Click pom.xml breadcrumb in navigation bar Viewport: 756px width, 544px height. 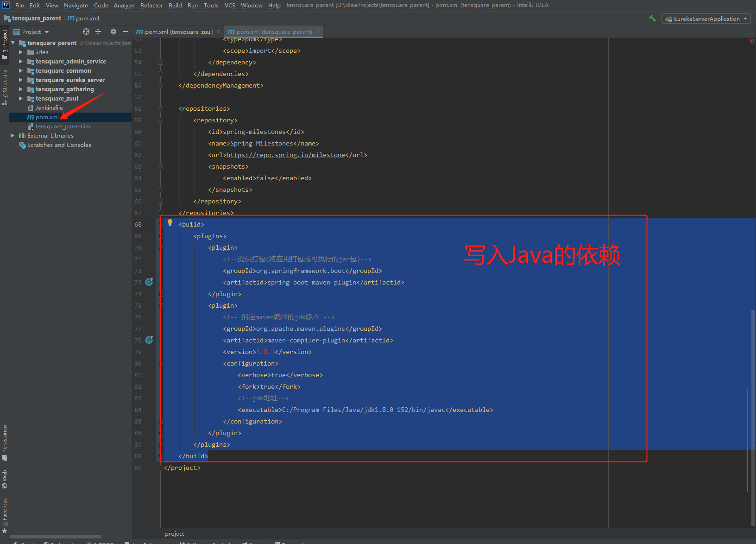(83, 19)
